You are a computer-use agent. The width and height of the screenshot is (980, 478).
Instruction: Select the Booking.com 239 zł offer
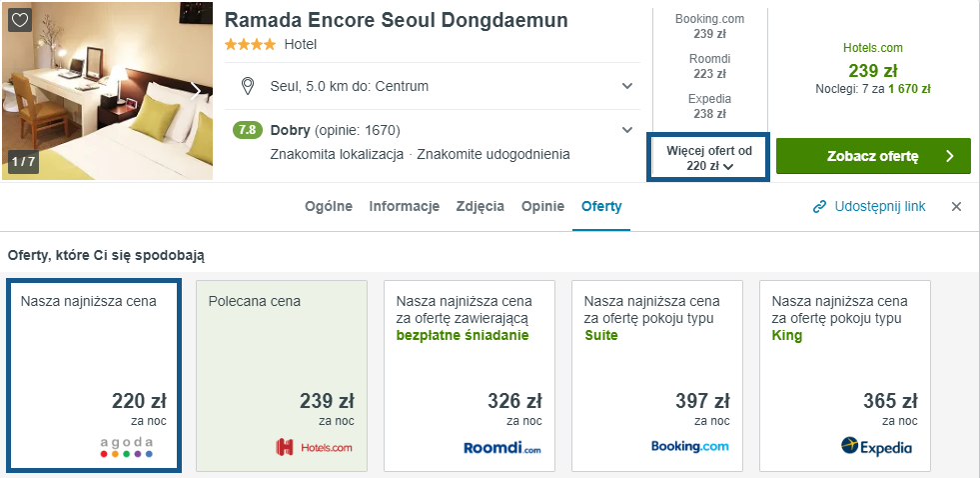click(709, 26)
